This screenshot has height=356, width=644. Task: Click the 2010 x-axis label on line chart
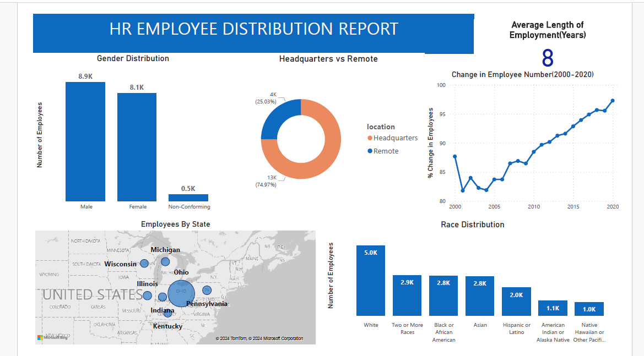[x=533, y=207]
